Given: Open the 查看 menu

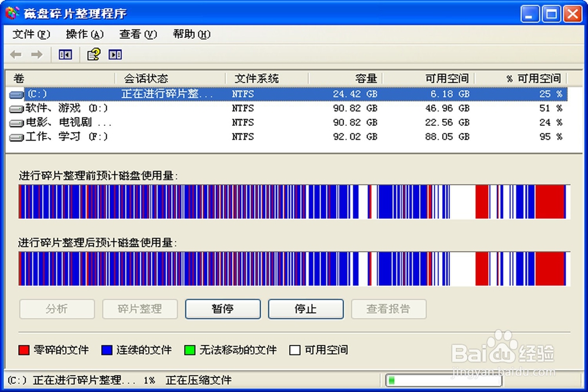Looking at the screenshot, I should pyautogui.click(x=137, y=34).
